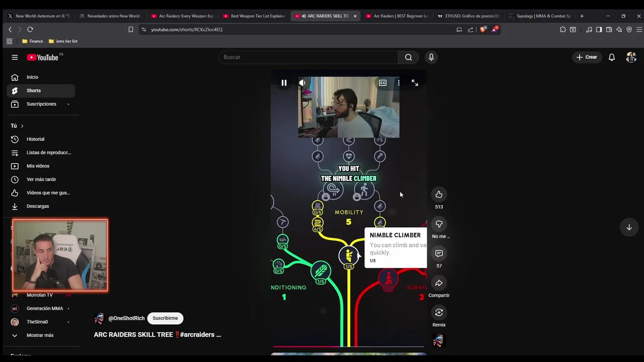Open Vídeos que me gustan
Viewport: 644px width, 362px height.
coord(41,193)
